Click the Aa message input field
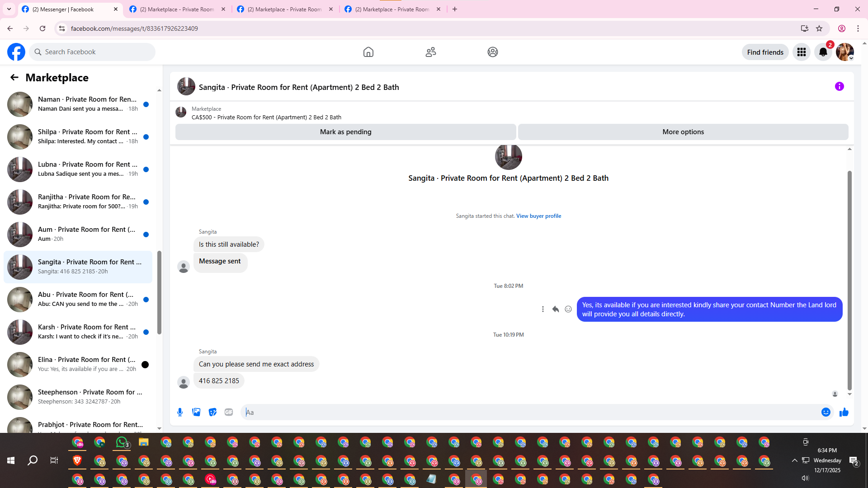 (x=529, y=412)
